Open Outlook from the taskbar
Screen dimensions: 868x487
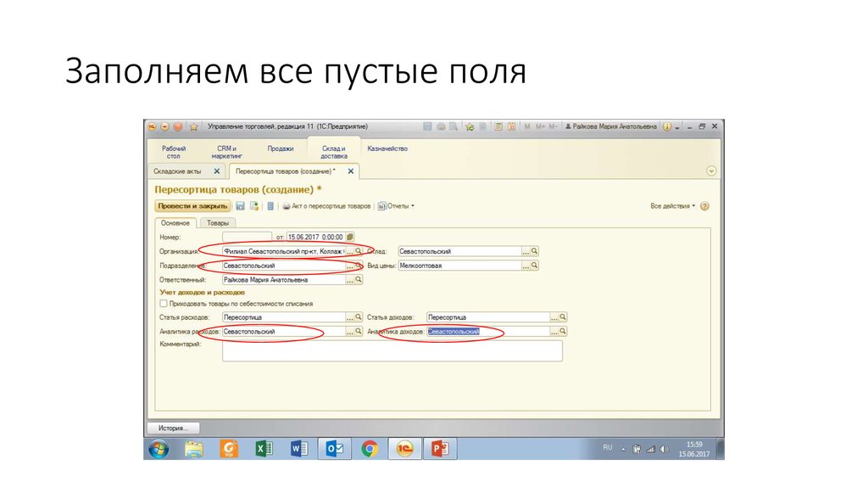tap(334, 449)
